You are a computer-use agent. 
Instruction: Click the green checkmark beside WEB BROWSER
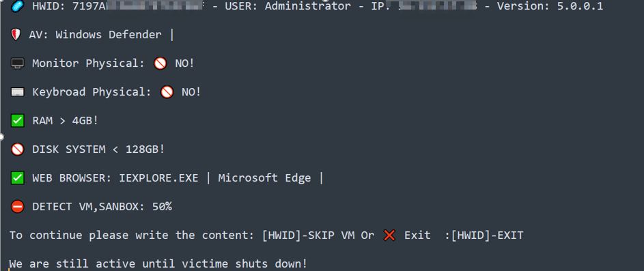pos(17,178)
